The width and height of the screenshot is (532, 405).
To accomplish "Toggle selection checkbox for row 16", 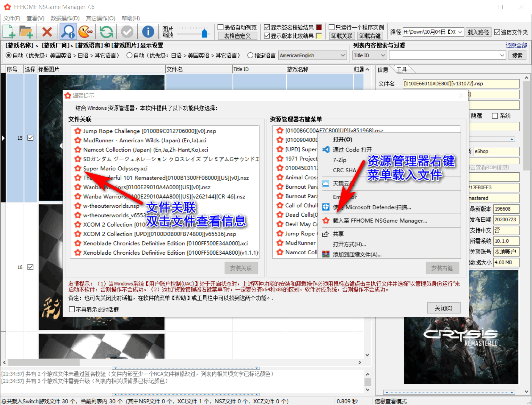I will coord(30,267).
